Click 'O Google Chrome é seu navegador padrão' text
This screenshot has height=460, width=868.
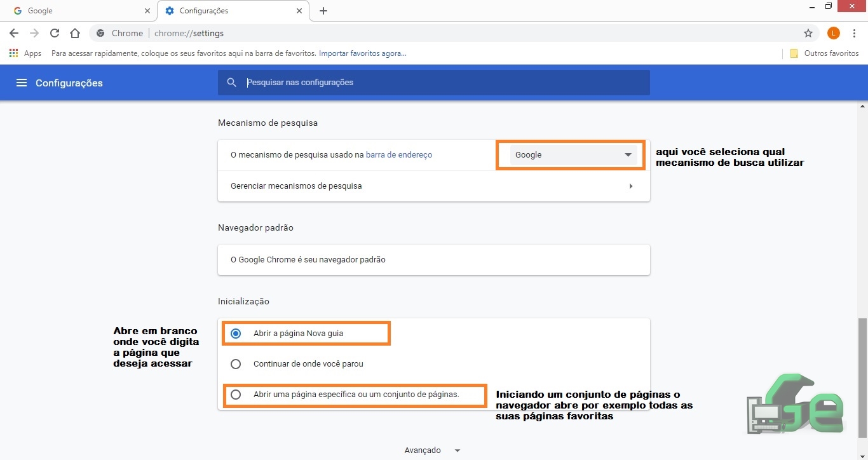(x=308, y=259)
